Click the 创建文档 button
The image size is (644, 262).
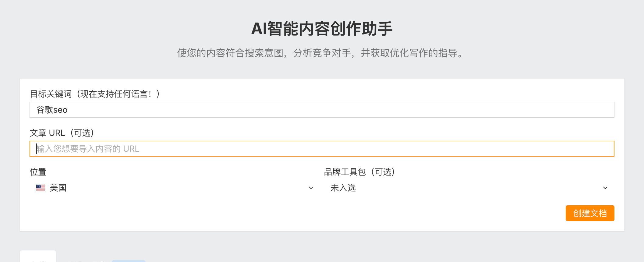point(590,213)
